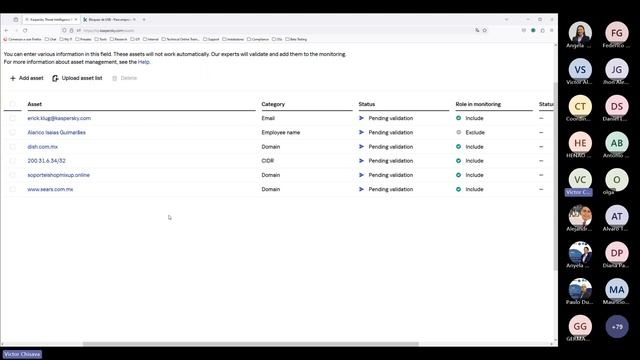The width and height of the screenshot is (640, 360).
Task: Click Pending validation arrow for www.sears.com.mx
Action: click(x=361, y=189)
